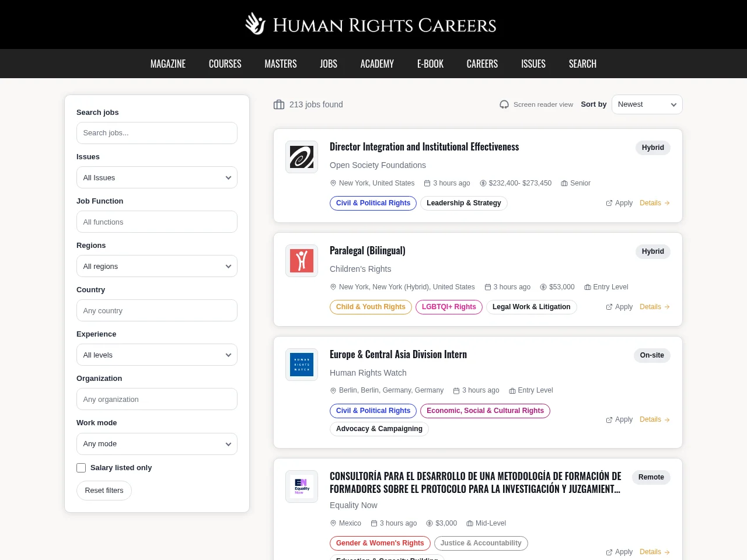Open the Paralegal (Bilingual) job title

point(368,251)
